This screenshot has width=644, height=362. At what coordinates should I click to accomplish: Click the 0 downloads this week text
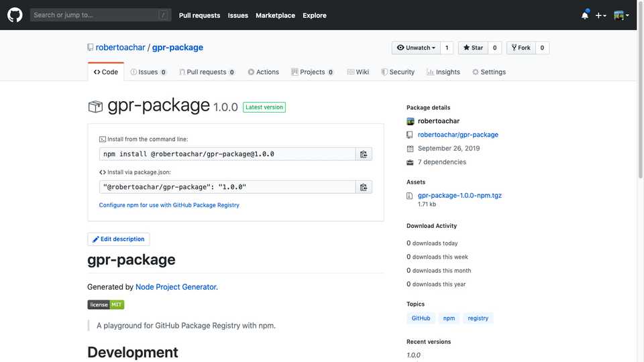pos(437,257)
